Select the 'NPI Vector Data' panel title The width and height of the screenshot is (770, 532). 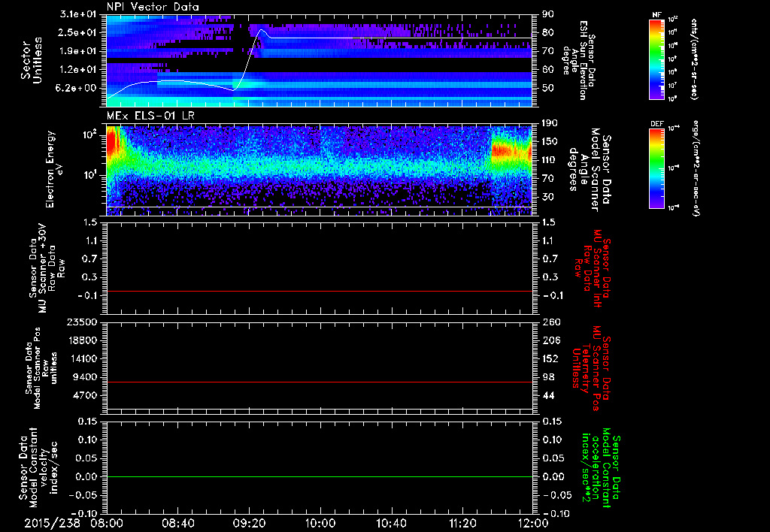tap(153, 7)
